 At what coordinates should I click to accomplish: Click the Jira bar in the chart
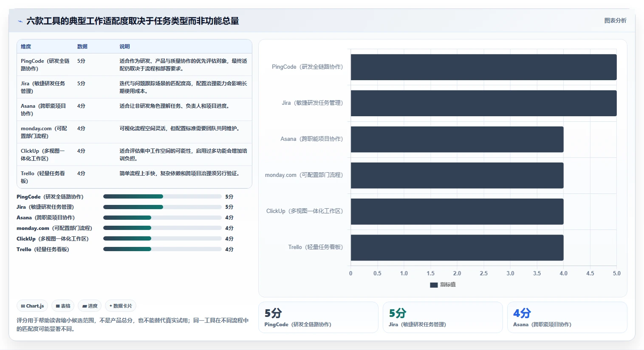coord(483,103)
